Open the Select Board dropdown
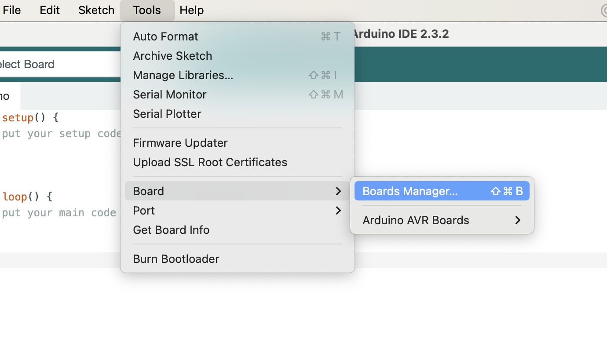The image size is (607, 364). pyautogui.click(x=60, y=64)
